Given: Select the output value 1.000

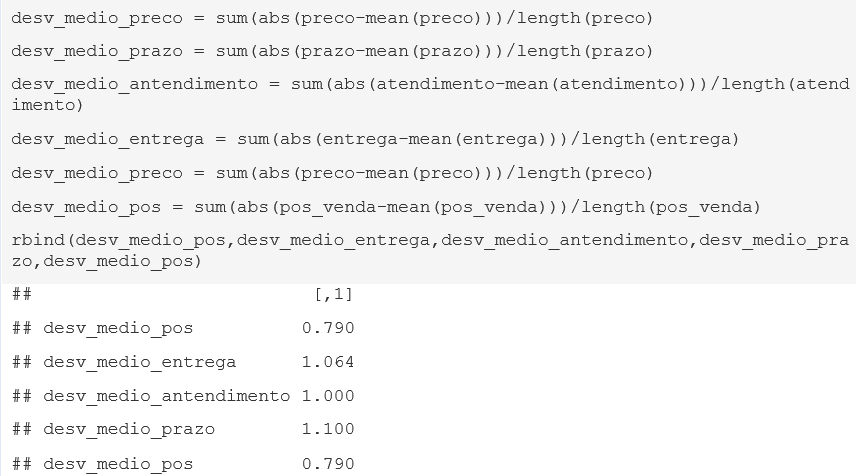Looking at the screenshot, I should coord(328,396).
